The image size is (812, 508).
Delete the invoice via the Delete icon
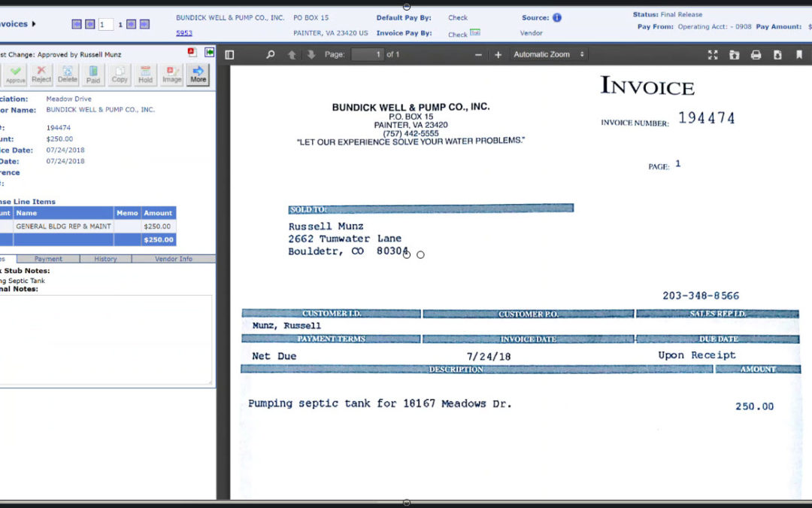[68, 75]
